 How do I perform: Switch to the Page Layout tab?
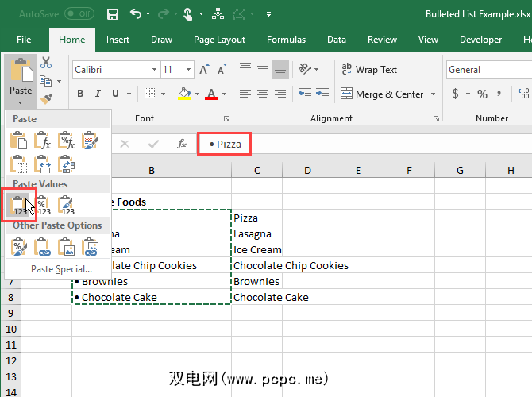point(219,40)
